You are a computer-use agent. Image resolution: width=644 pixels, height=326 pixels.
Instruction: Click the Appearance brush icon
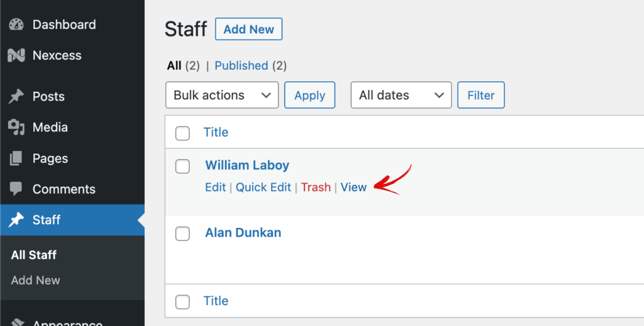(16, 322)
